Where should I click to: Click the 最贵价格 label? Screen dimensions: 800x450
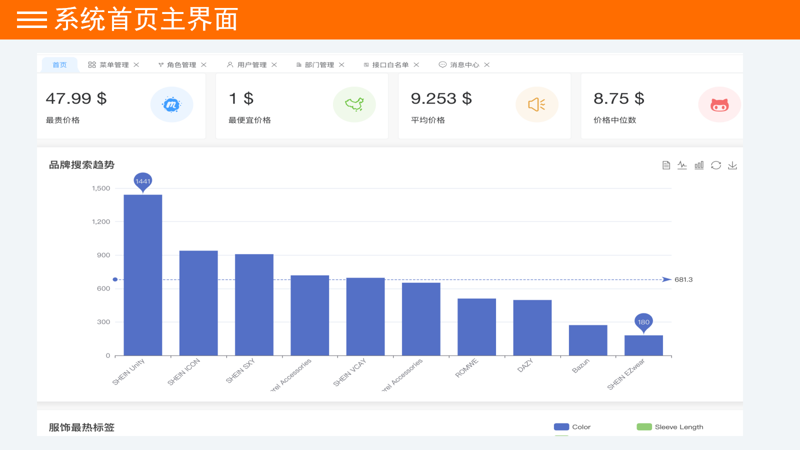(x=63, y=120)
